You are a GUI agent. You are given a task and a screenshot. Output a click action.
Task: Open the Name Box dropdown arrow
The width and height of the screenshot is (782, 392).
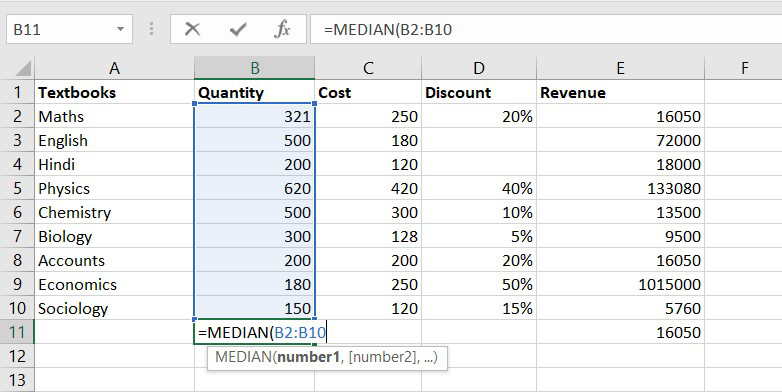coord(120,29)
